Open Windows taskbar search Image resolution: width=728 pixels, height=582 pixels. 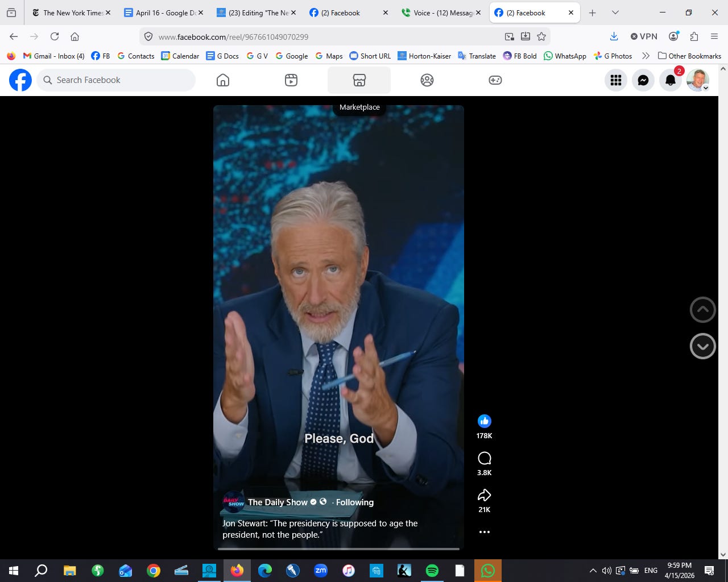pyautogui.click(x=41, y=571)
